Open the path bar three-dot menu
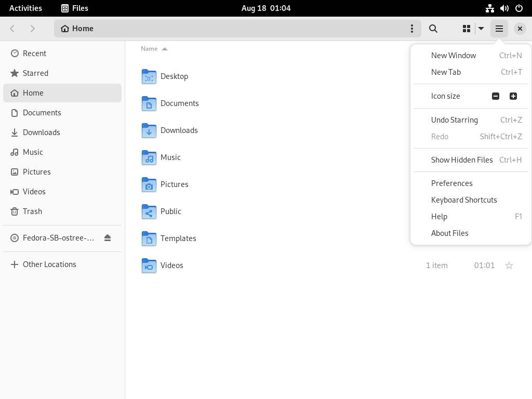The image size is (532, 399). [412, 29]
